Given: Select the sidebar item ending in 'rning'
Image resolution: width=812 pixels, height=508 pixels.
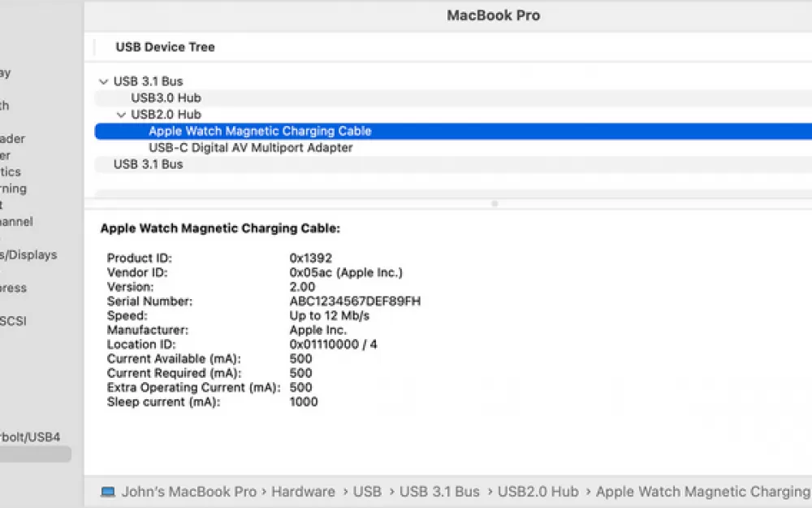Looking at the screenshot, I should (14, 189).
